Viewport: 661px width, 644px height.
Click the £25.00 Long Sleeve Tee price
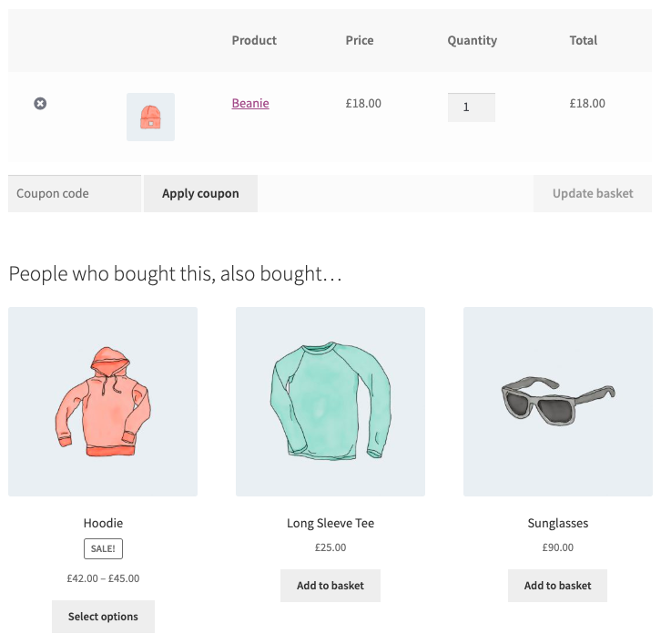(x=330, y=547)
